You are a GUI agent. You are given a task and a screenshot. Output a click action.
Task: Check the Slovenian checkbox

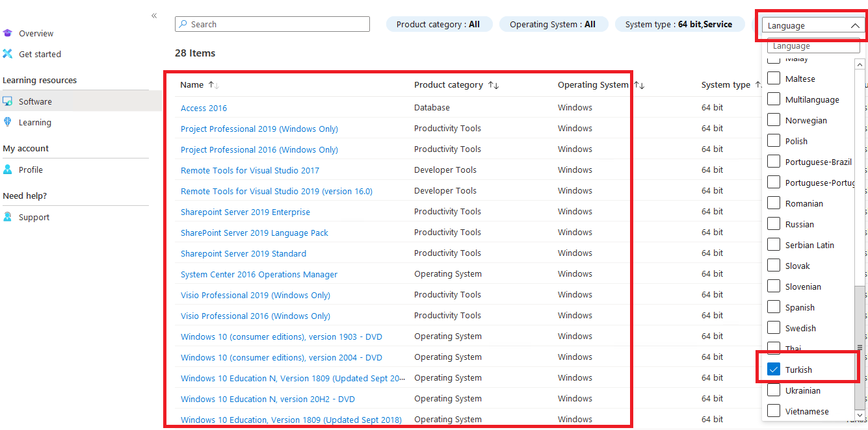774,286
